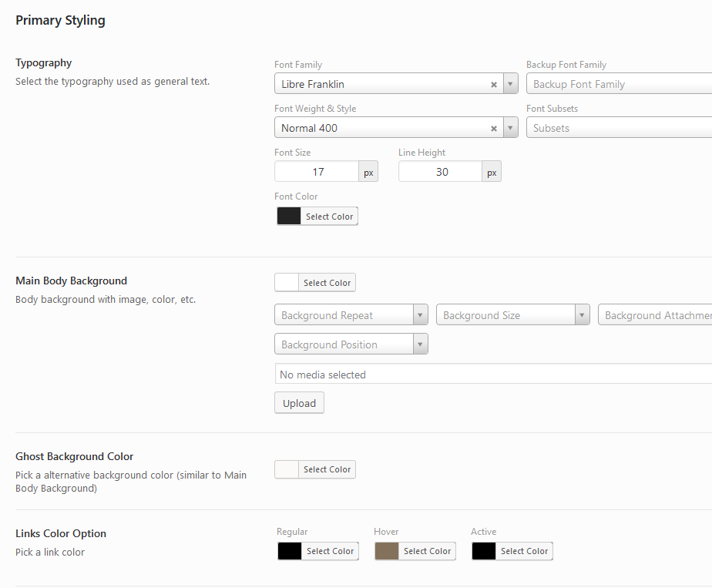The height and width of the screenshot is (588, 712).
Task: Clear the Libre Franklin font selection
Action: tap(493, 83)
